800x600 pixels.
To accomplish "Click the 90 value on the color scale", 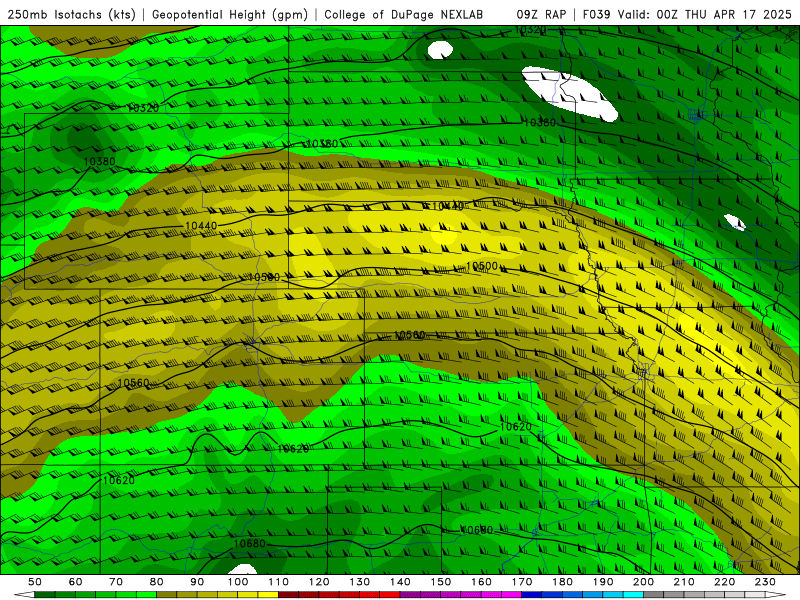I will point(197,582).
